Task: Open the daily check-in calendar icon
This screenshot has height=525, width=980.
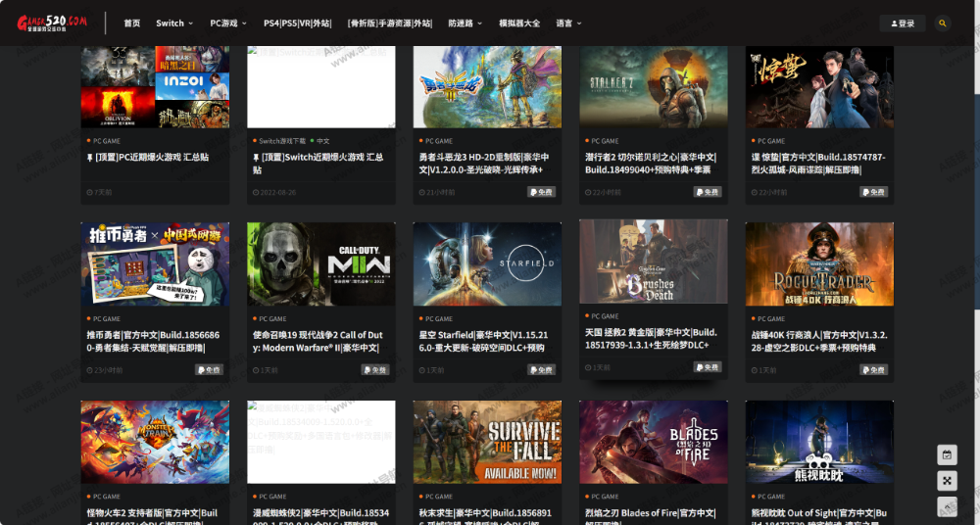Action: pyautogui.click(x=947, y=455)
